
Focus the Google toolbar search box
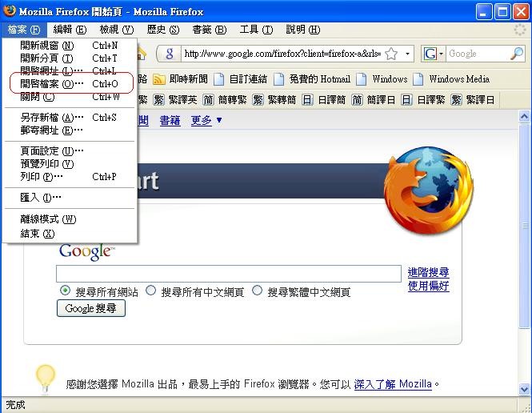pos(478,54)
